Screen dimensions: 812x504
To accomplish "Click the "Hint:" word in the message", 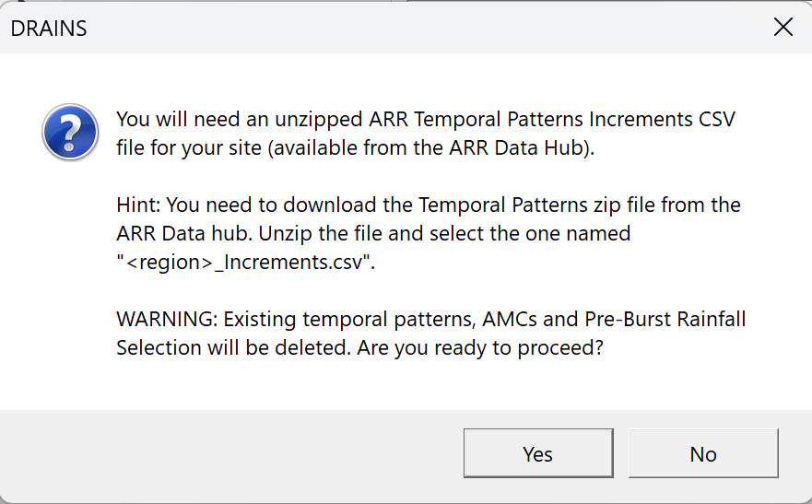I will click(x=138, y=205).
